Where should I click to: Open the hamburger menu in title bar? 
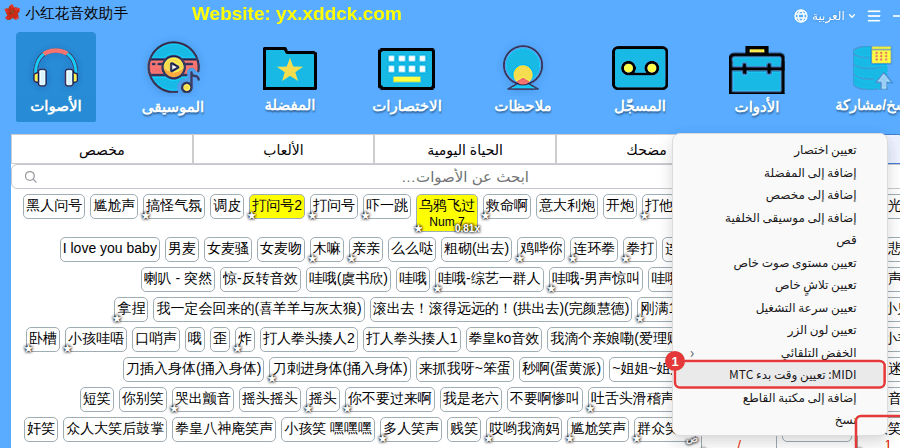874,16
